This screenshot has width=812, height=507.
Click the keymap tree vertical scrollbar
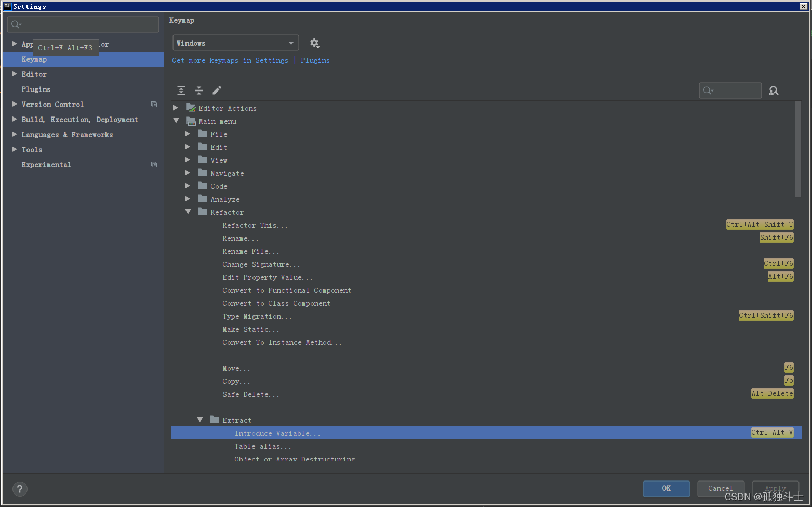coord(798,151)
